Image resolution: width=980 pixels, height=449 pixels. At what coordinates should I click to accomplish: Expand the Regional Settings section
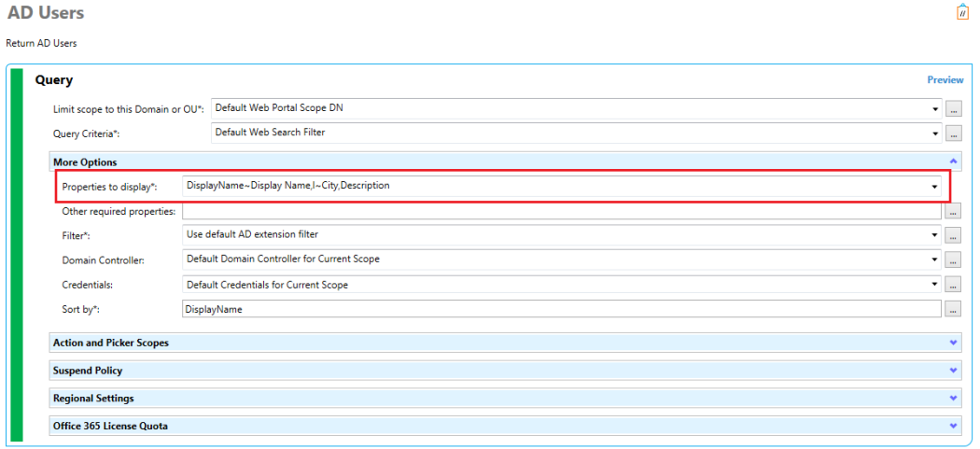coord(953,398)
